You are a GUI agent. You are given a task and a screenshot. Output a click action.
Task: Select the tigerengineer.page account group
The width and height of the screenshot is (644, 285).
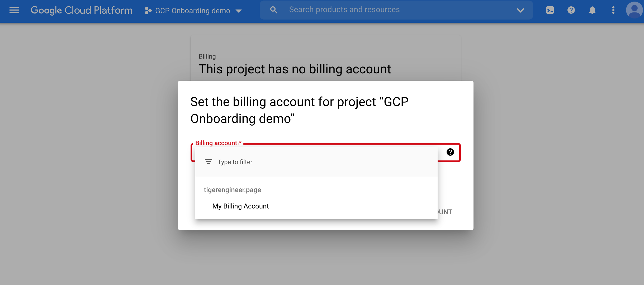pos(232,189)
